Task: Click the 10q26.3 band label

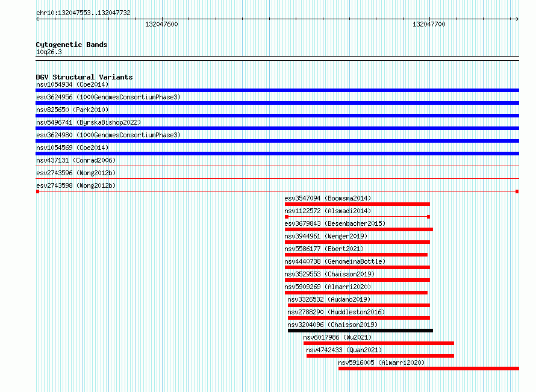Action: tap(49, 52)
